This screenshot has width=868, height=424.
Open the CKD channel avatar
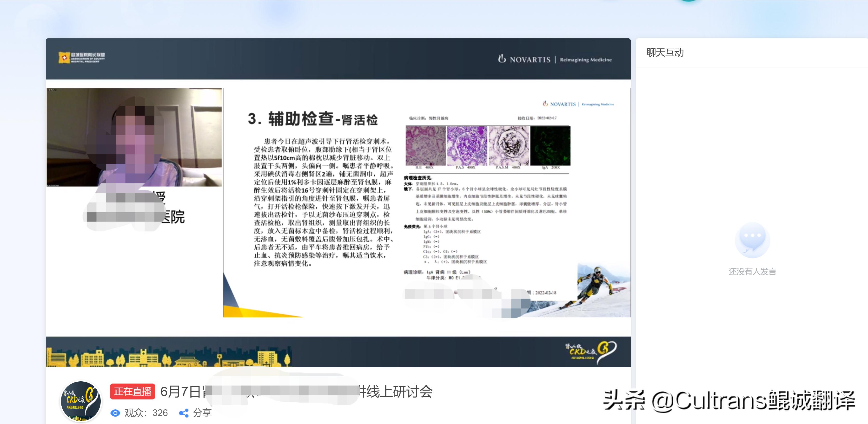pos(80,401)
